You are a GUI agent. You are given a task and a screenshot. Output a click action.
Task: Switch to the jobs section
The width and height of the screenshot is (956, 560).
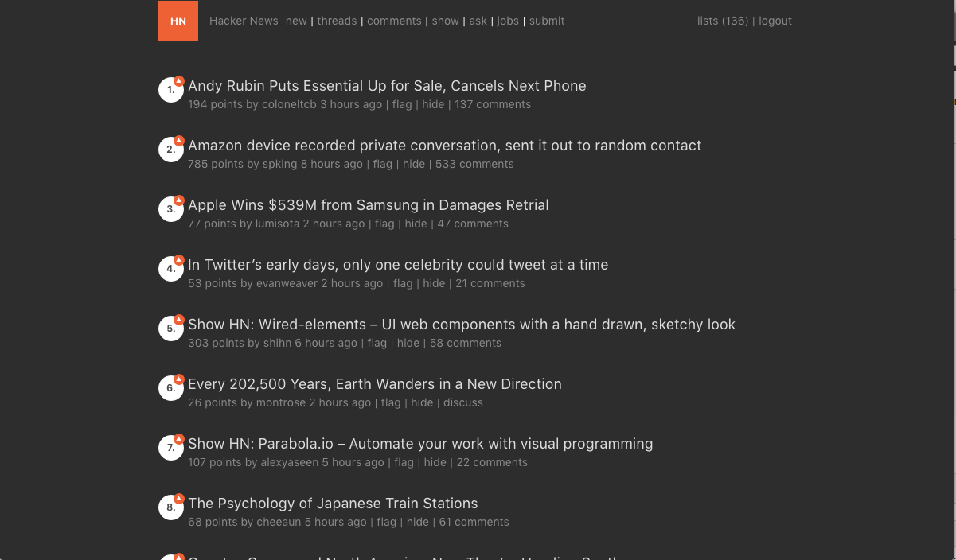point(508,21)
